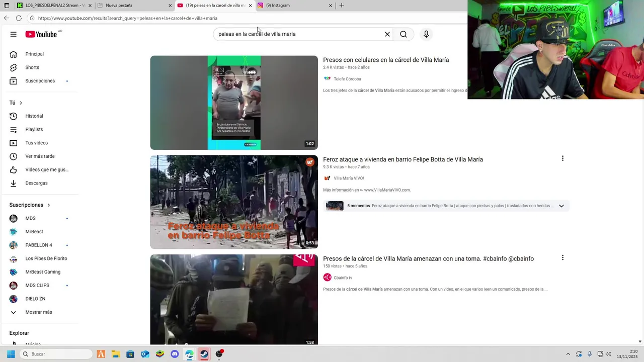
Task: Expand the Suscripciones section header
Action: tap(30, 205)
